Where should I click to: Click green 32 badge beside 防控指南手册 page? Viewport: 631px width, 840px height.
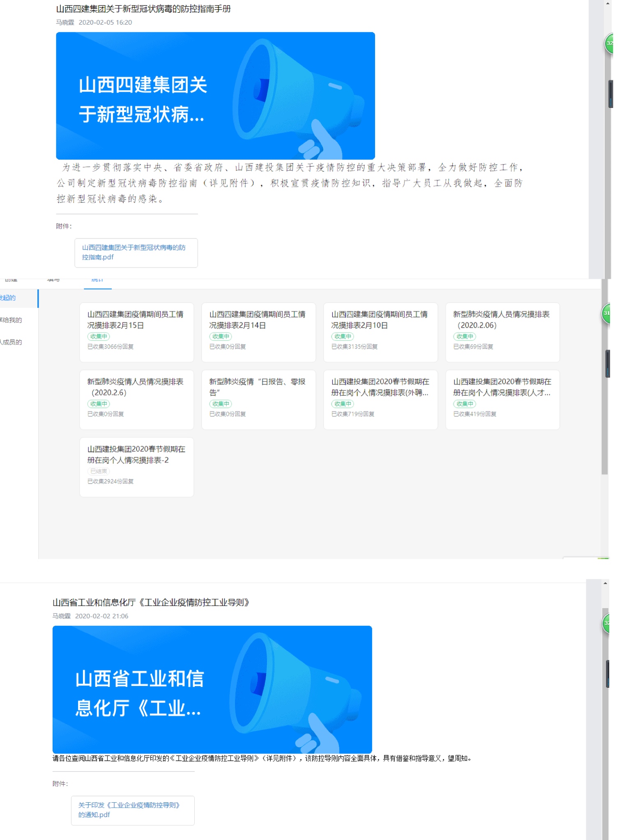pyautogui.click(x=609, y=43)
